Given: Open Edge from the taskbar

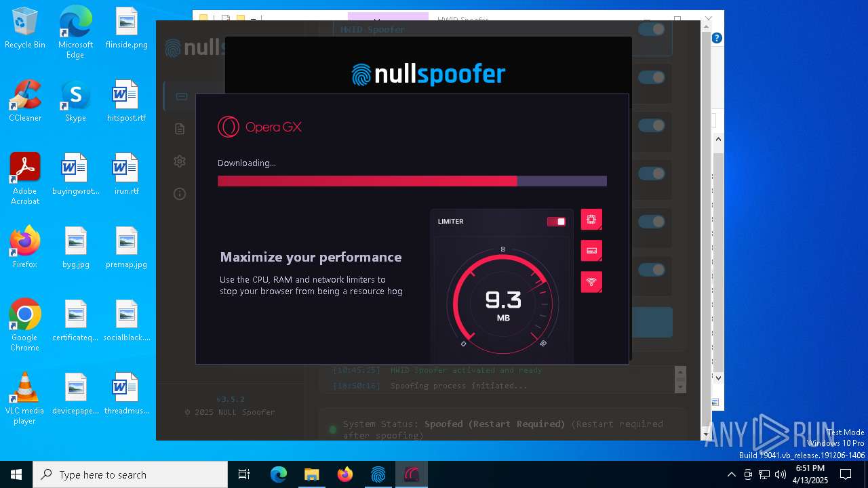Looking at the screenshot, I should pos(279,474).
